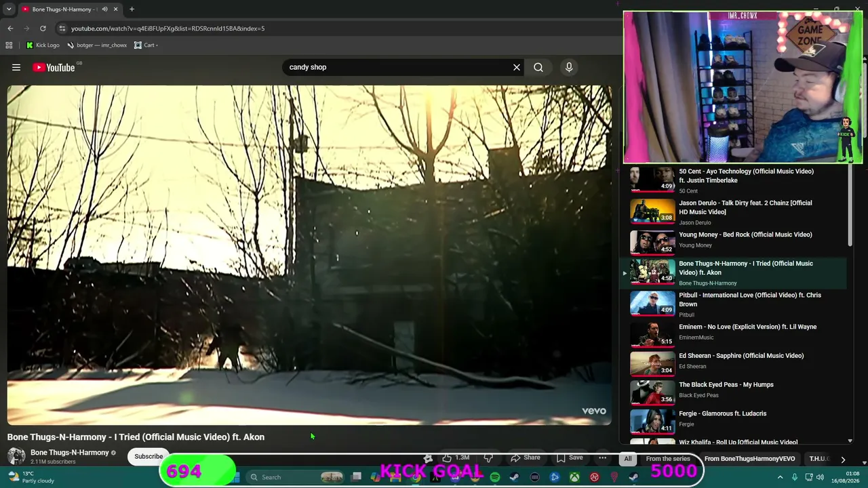
Task: Open Spotify from the taskbar
Action: coord(495,477)
